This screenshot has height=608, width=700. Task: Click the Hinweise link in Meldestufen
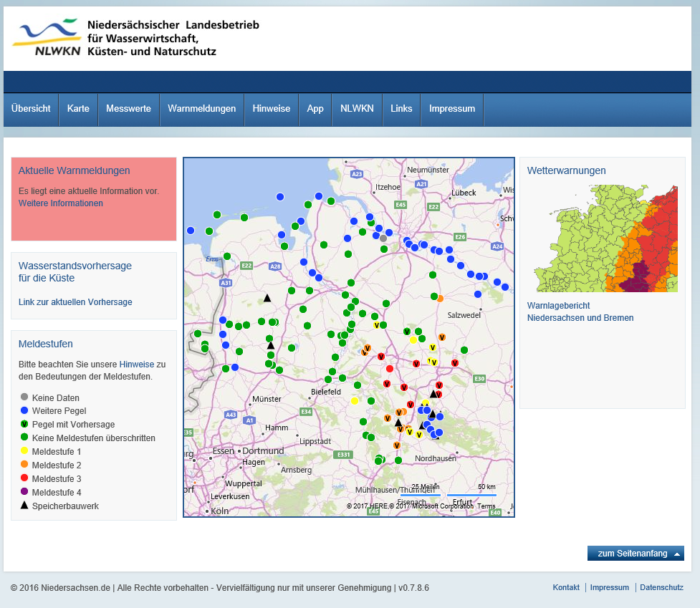click(137, 365)
